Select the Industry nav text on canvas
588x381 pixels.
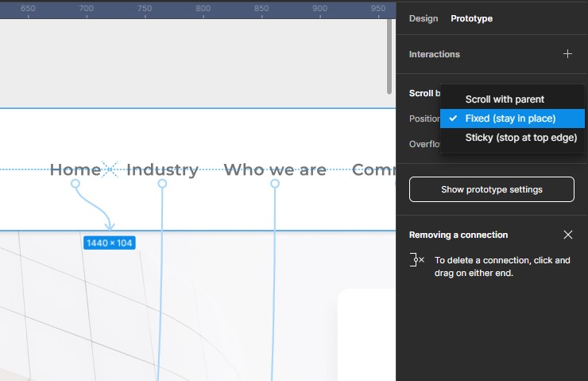coord(162,169)
